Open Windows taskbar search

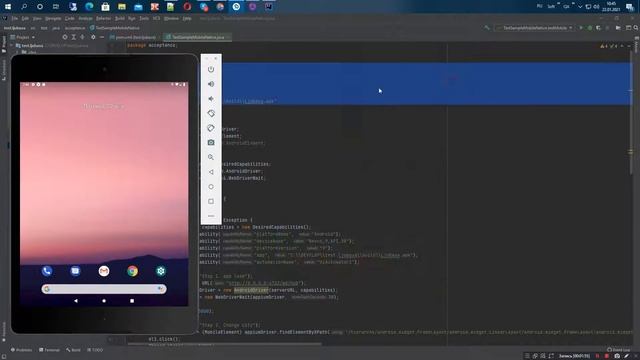pyautogui.click(x=24, y=7)
